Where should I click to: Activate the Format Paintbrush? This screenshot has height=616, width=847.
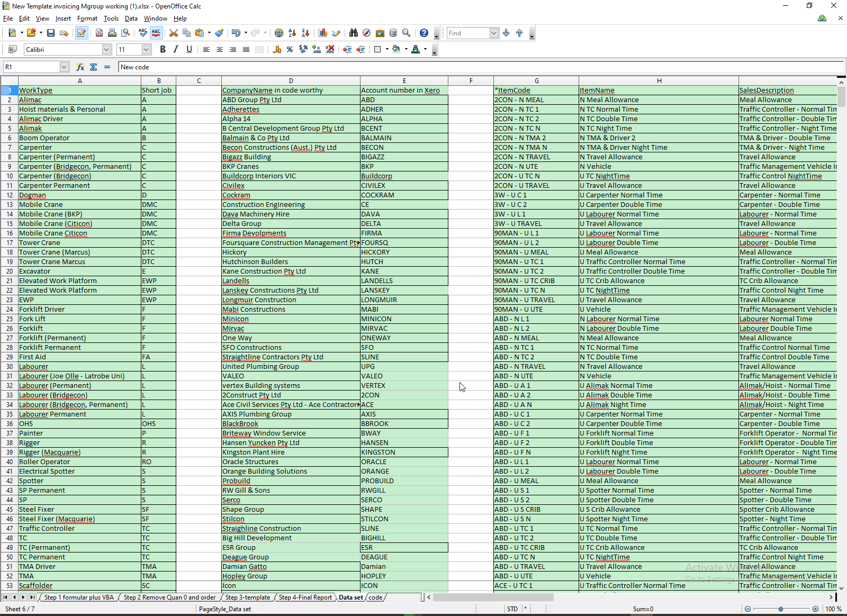click(x=219, y=33)
